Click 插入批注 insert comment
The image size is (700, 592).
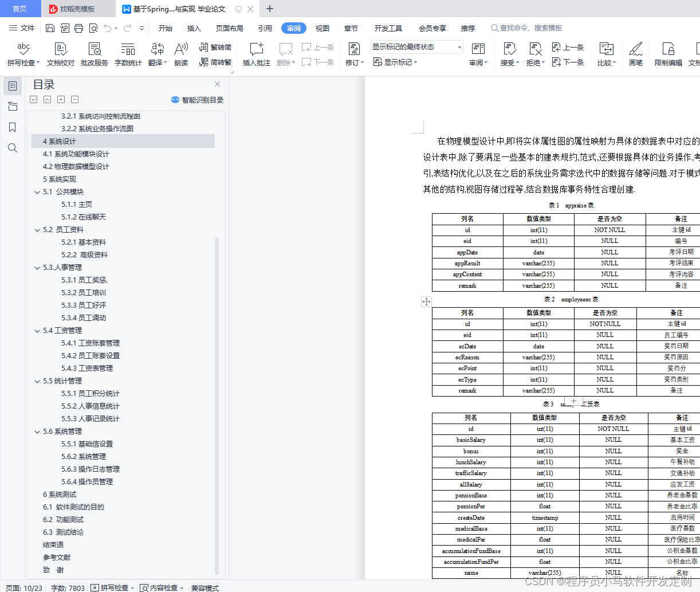(x=257, y=54)
